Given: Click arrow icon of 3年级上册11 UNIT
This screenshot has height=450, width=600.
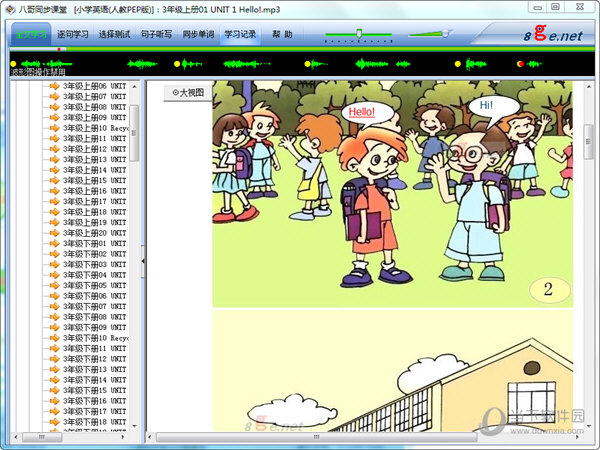Looking at the screenshot, I should point(54,139).
